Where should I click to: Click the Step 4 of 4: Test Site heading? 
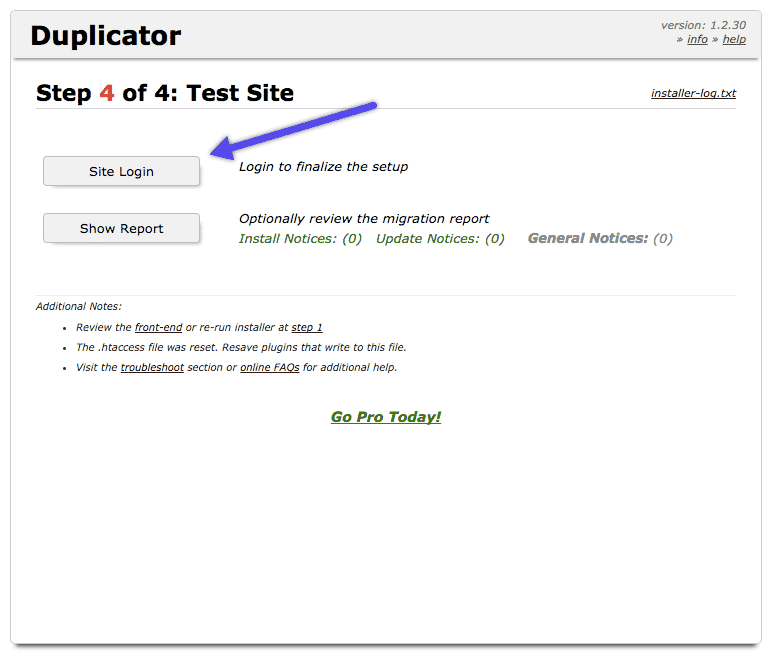[165, 93]
